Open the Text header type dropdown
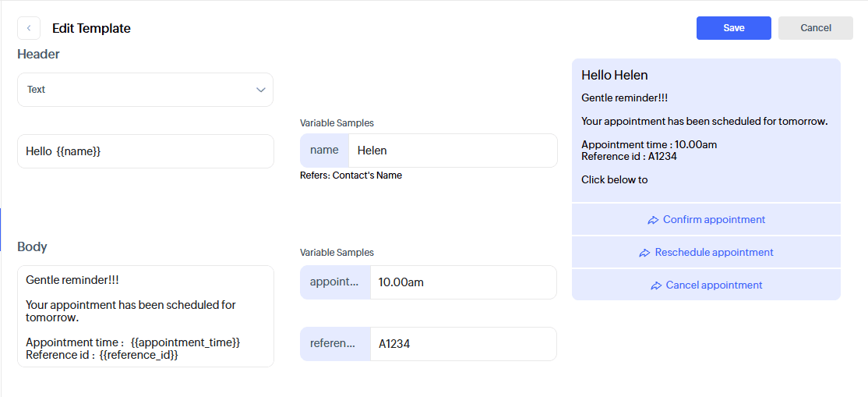Image resolution: width=868 pixels, height=397 pixels. (x=145, y=90)
